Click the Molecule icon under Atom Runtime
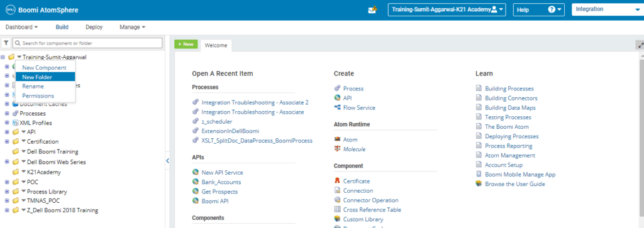Image resolution: width=644 pixels, height=228 pixels. point(337,149)
